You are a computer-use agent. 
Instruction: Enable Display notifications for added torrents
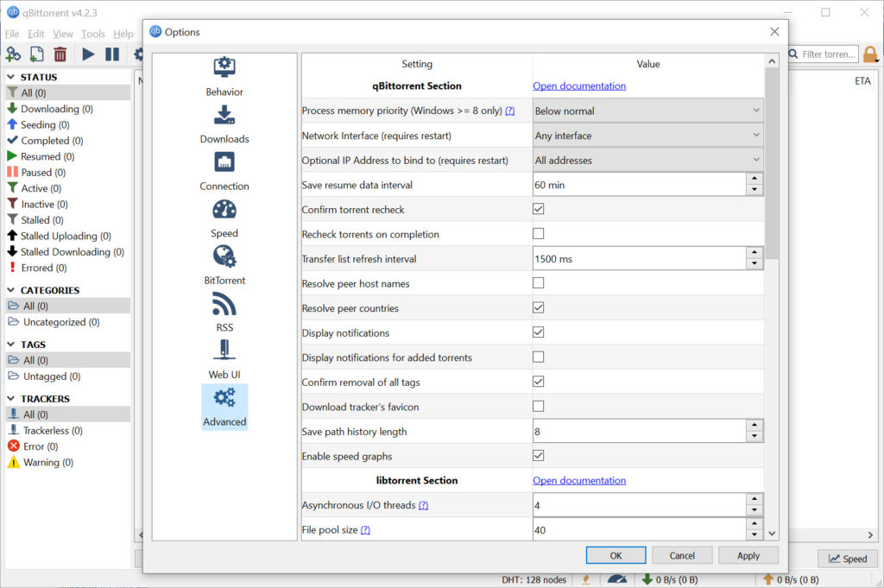click(x=539, y=357)
